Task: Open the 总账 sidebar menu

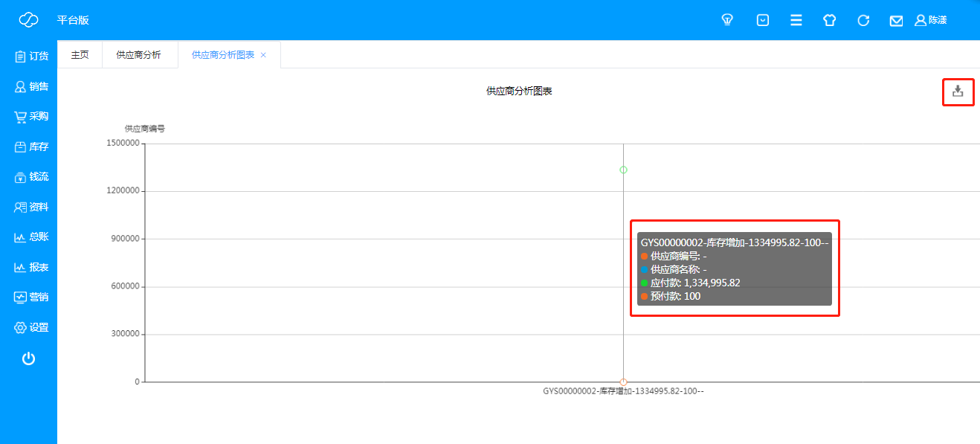Action: (31, 237)
